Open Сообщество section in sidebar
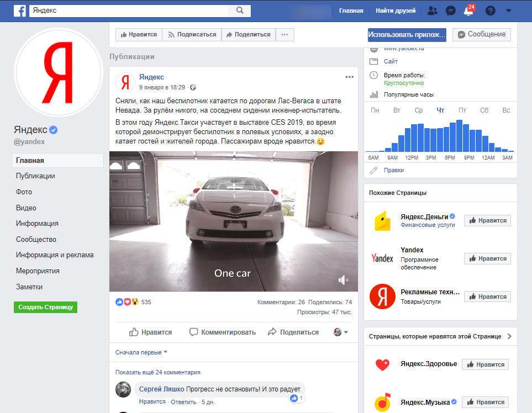 pos(36,240)
